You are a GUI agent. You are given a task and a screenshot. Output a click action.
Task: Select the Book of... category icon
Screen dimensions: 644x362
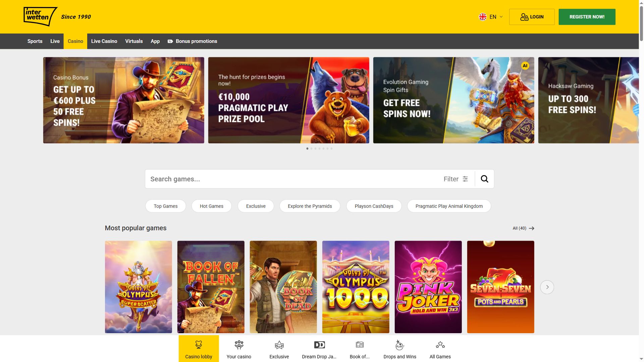(x=360, y=345)
